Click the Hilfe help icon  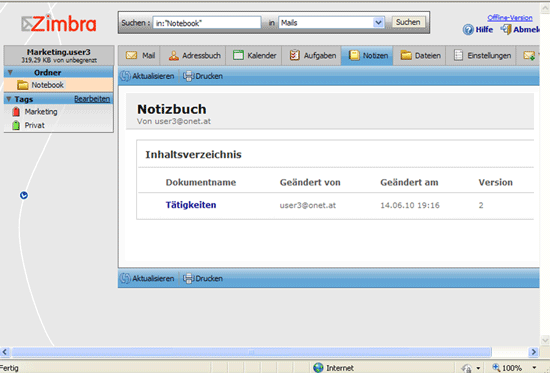click(x=468, y=30)
